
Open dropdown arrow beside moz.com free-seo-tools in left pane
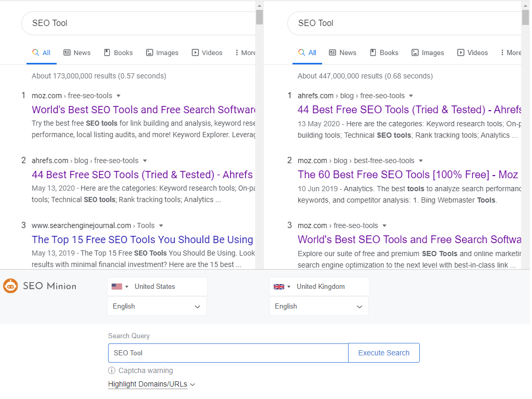pyautogui.click(x=118, y=96)
